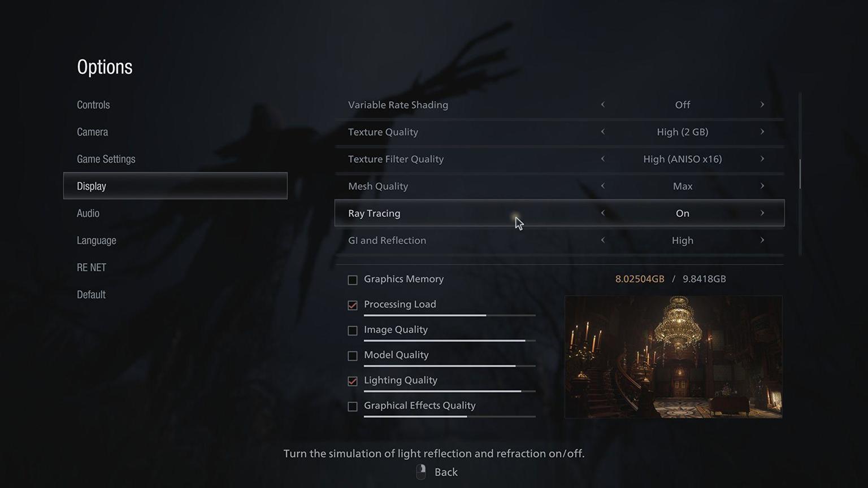This screenshot has height=488, width=868.
Task: Check the Image Quality checkbox
Action: pyautogui.click(x=353, y=330)
